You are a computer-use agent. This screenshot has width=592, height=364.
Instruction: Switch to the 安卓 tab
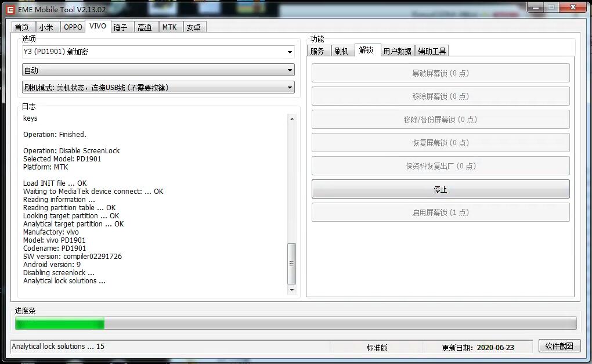point(194,27)
